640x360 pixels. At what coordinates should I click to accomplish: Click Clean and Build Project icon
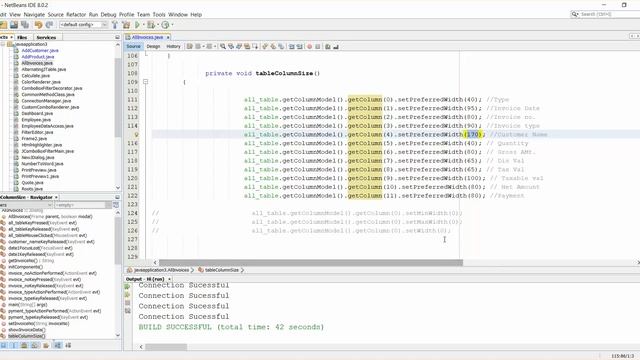pos(126,25)
